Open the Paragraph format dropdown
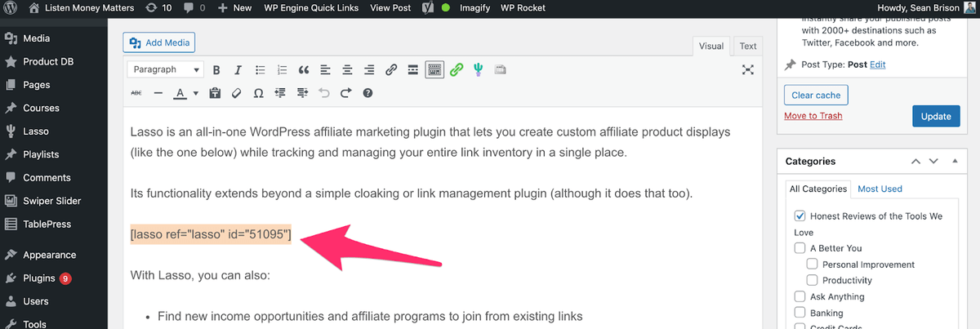 point(166,69)
